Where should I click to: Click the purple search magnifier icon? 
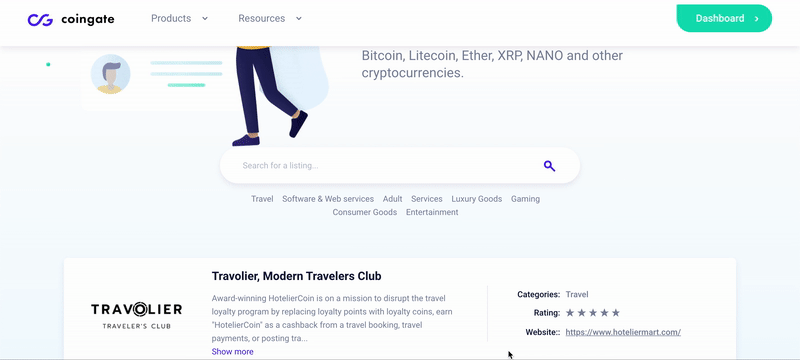[549, 166]
